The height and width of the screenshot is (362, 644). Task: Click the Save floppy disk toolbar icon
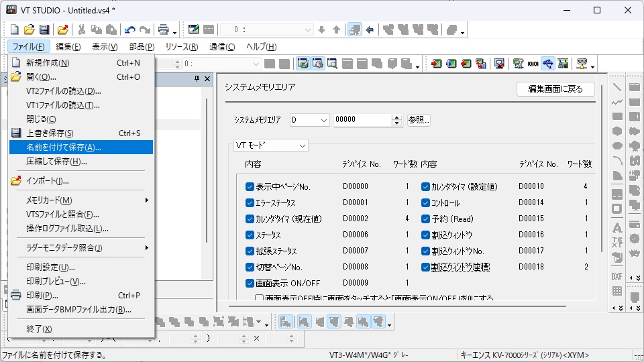(44, 29)
